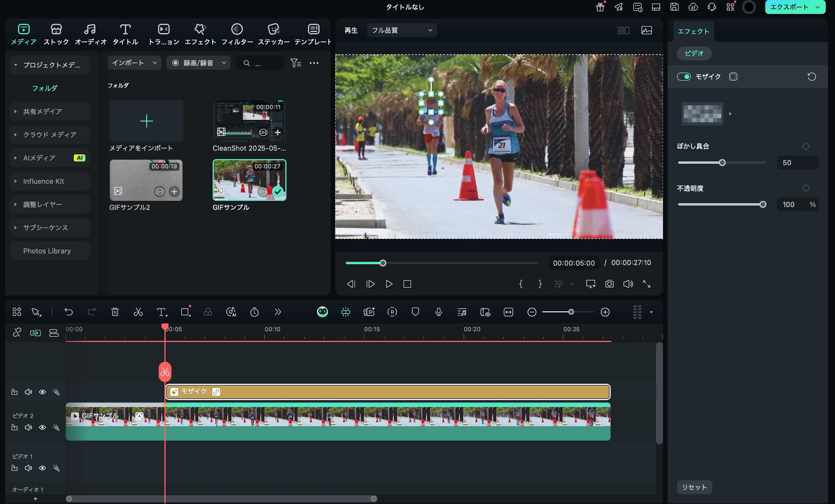This screenshot has width=835, height=504.
Task: Click the ぼかし具合 slider
Action: point(722,163)
